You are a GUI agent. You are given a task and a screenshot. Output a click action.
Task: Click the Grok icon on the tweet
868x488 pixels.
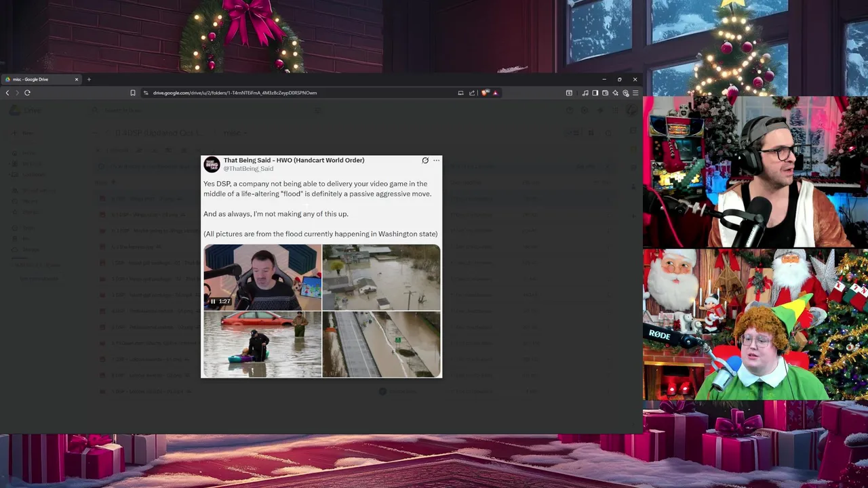pos(425,161)
